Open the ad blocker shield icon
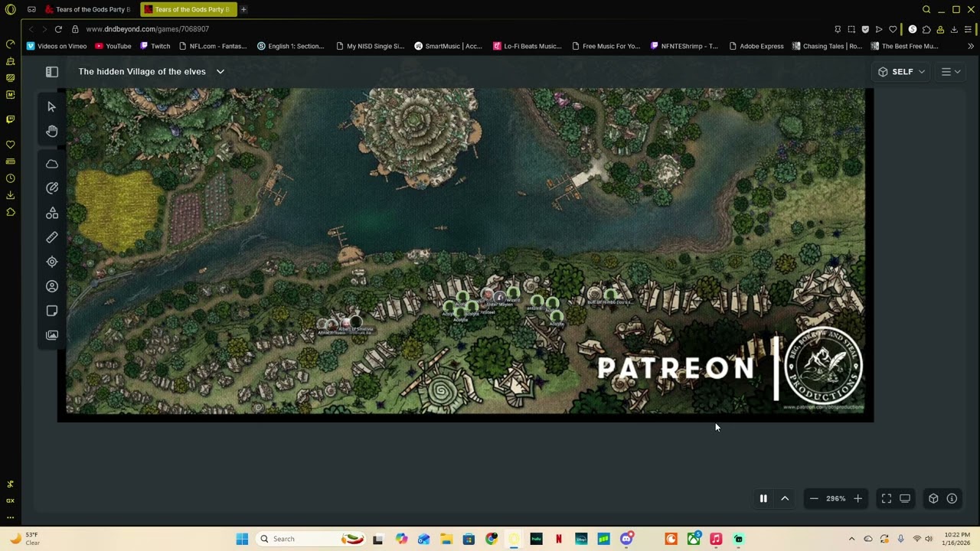Image resolution: width=980 pixels, height=551 pixels. (865, 29)
